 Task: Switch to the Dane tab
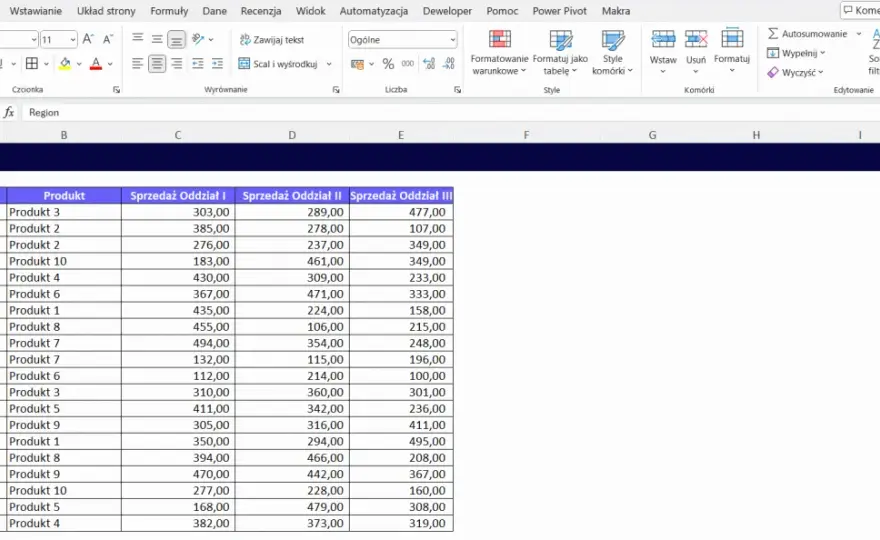coord(214,11)
